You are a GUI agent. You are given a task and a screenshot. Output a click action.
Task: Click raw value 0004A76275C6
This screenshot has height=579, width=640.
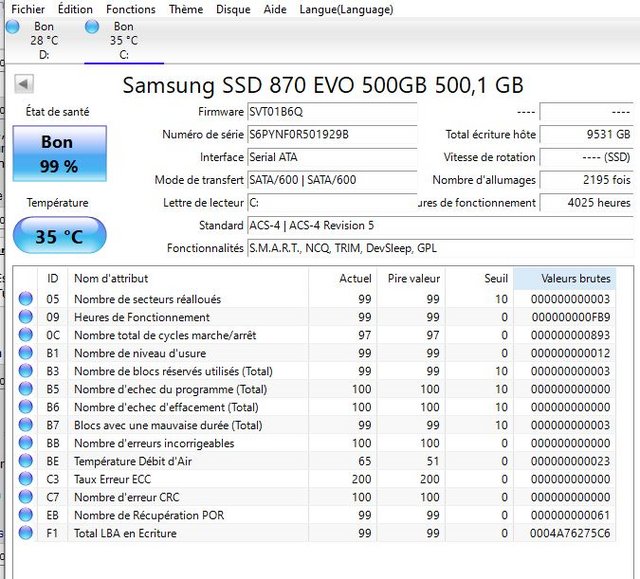[570, 533]
